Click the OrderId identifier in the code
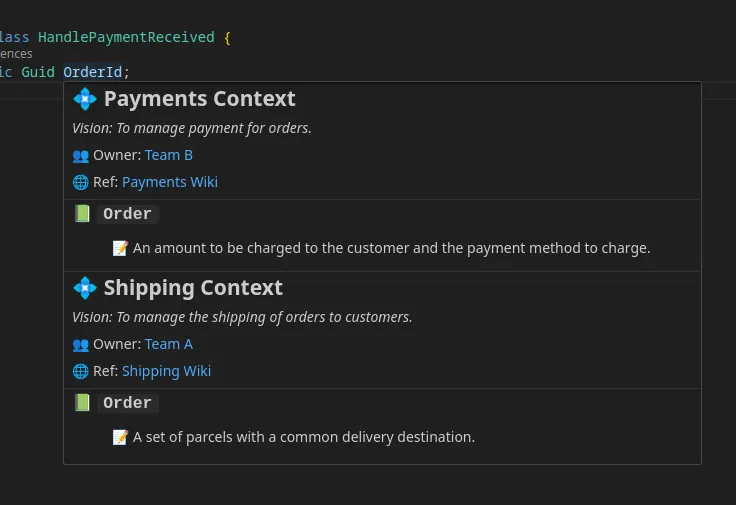This screenshot has height=505, width=736. [x=93, y=72]
